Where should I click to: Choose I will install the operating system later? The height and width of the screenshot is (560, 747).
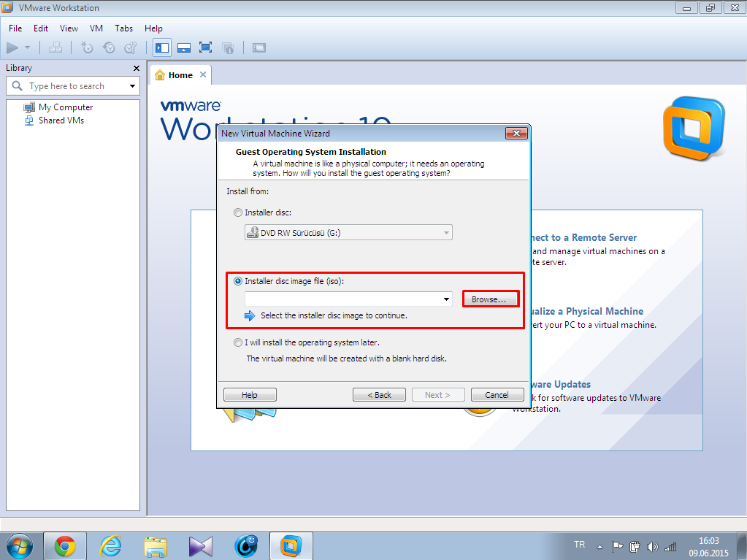(238, 342)
